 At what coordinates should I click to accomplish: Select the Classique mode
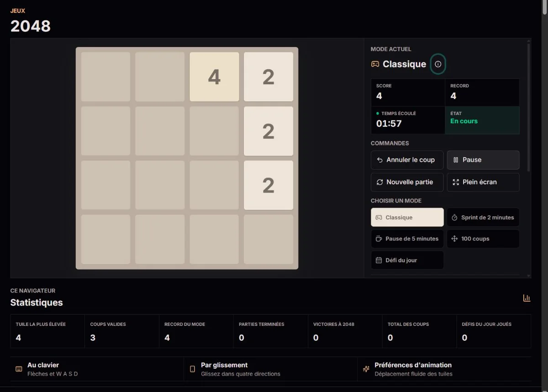pyautogui.click(x=407, y=217)
